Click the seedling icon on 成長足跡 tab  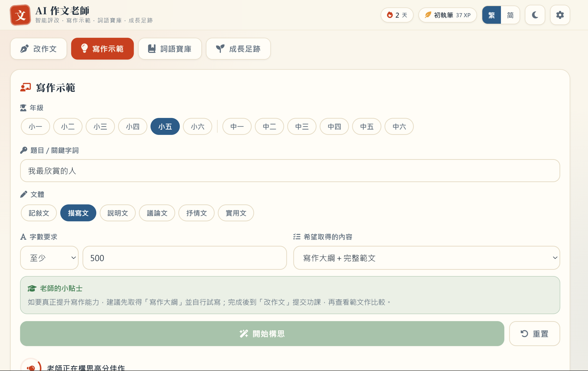(220, 49)
